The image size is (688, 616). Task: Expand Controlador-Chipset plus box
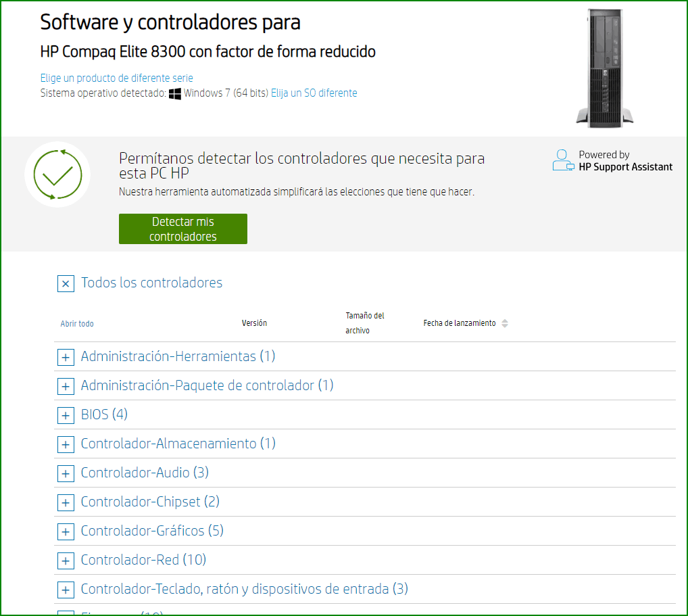pyautogui.click(x=66, y=502)
